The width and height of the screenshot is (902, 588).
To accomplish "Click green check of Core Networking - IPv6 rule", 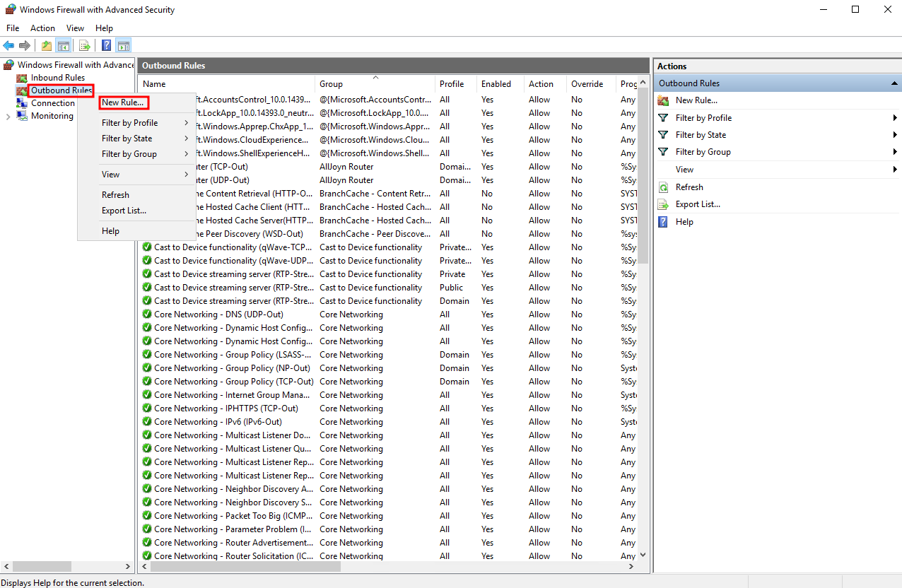I will click(x=147, y=422).
